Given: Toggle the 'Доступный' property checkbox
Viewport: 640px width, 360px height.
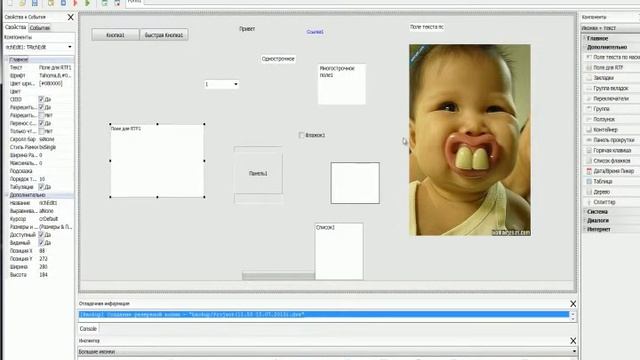Looking at the screenshot, I should (41, 235).
